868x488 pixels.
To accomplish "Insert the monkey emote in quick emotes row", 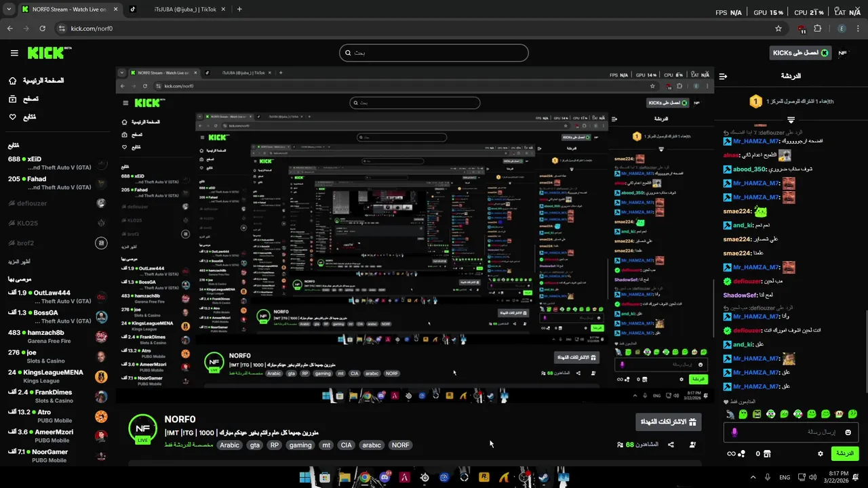I will [730, 413].
